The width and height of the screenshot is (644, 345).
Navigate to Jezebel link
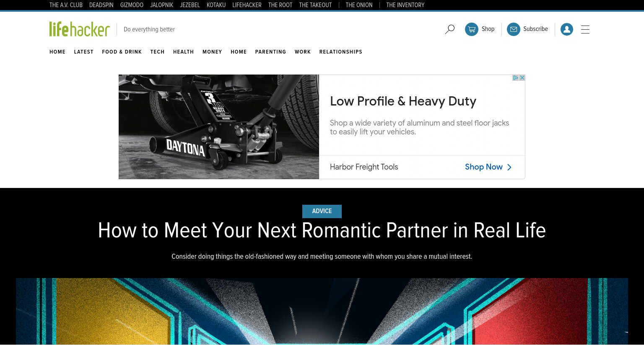click(190, 5)
